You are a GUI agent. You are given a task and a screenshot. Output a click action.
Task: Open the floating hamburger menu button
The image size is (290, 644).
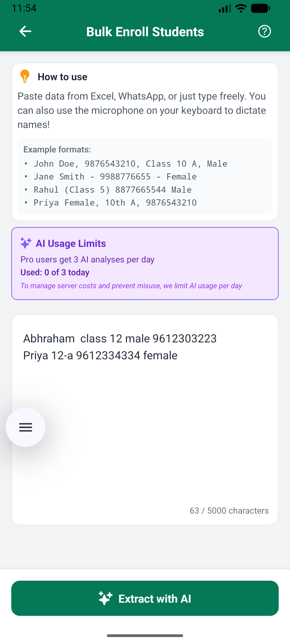(x=26, y=427)
